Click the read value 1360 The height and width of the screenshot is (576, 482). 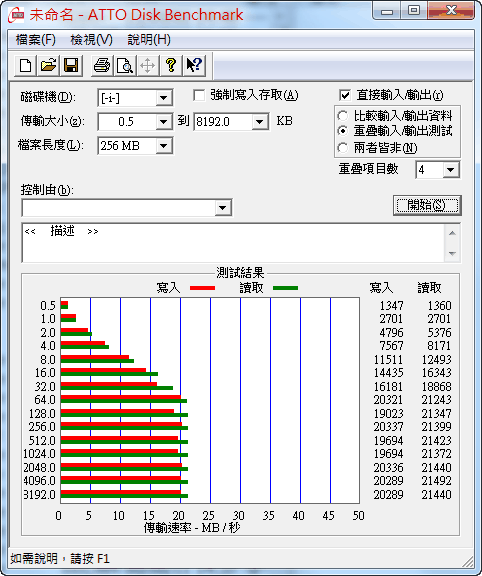pos(439,306)
